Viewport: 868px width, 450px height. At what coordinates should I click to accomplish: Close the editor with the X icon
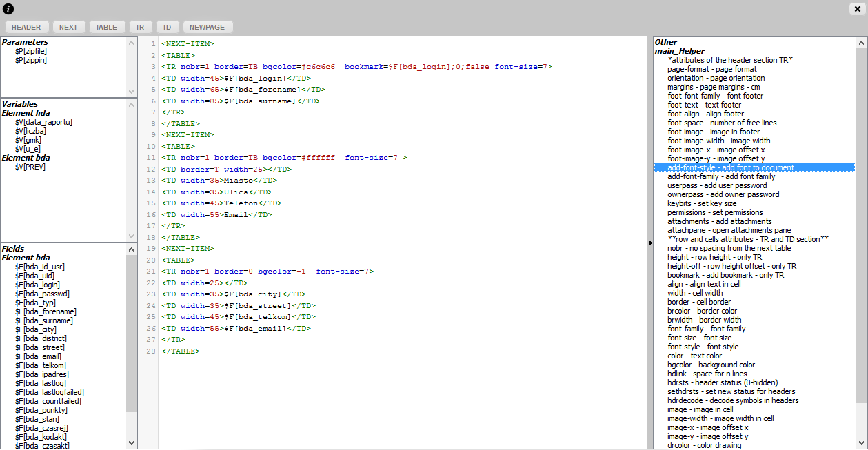click(x=856, y=9)
